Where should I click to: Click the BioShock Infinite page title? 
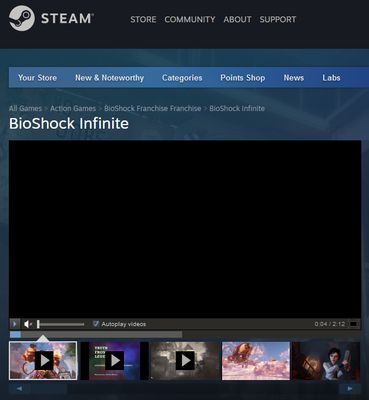click(x=69, y=123)
